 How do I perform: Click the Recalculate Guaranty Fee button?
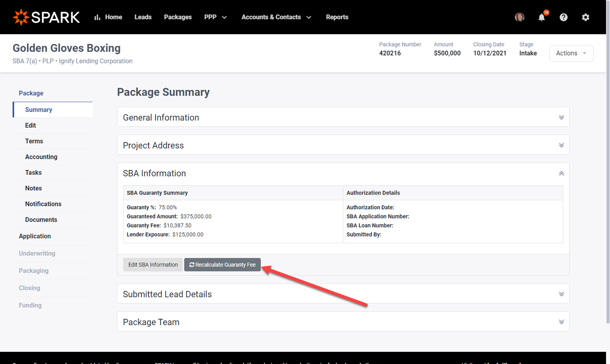click(222, 265)
